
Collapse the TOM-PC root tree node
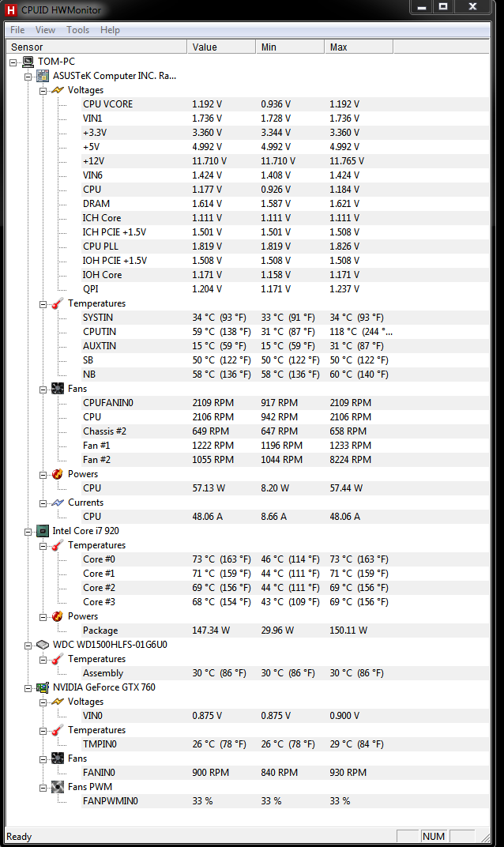[x=13, y=62]
